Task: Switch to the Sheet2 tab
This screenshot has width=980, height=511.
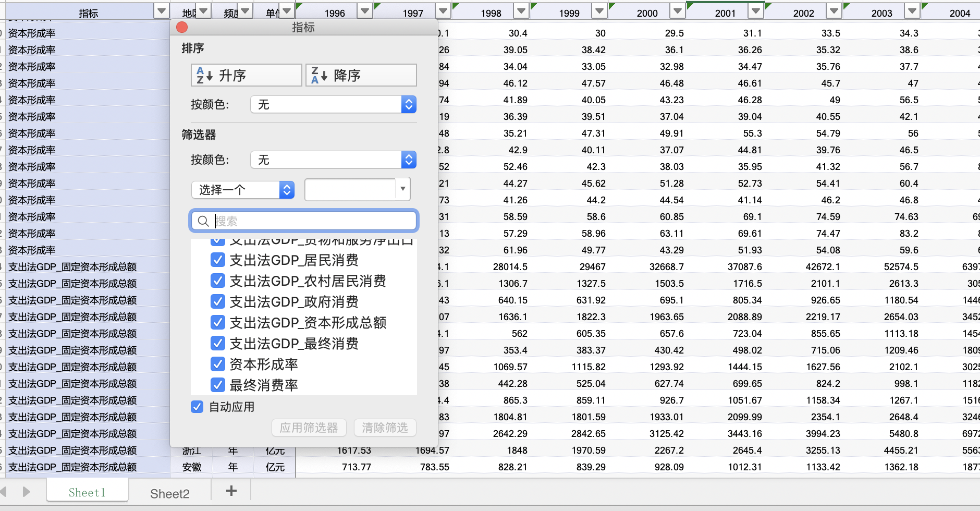Action: (170, 493)
